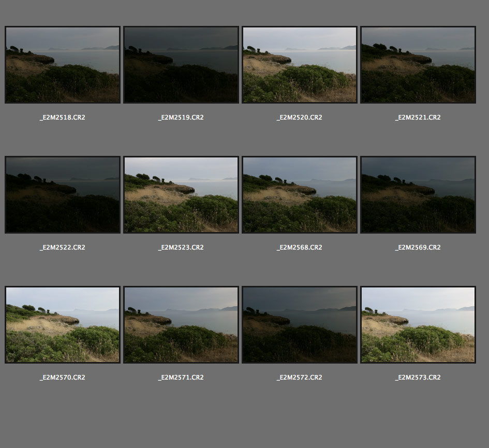Choose the _E2M2568.CR2 thumbnail
The image size is (489, 448).
point(300,195)
